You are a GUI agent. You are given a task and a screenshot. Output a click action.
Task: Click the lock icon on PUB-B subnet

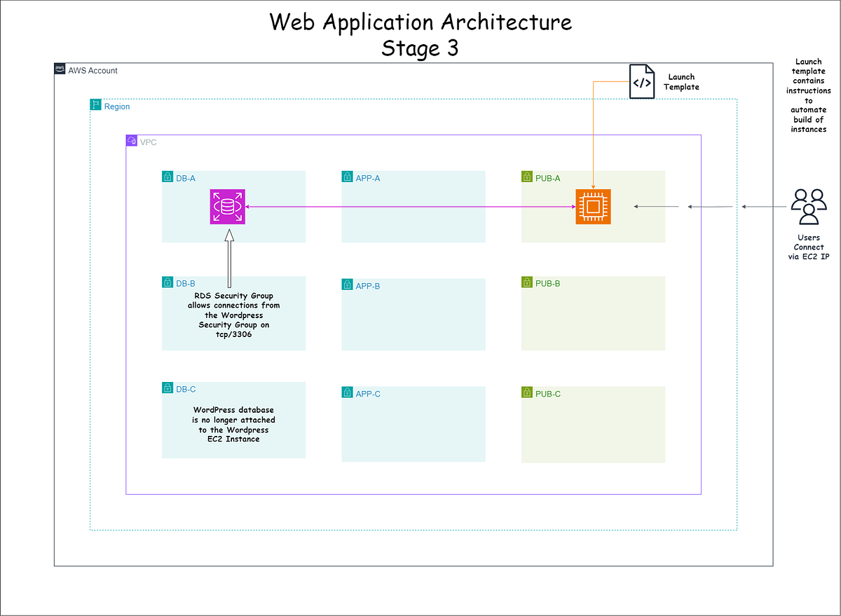point(526,280)
